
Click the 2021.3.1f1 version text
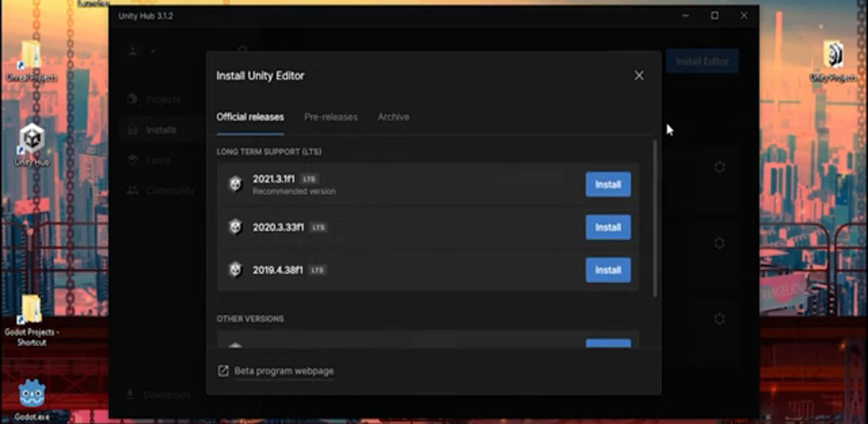[x=274, y=179]
